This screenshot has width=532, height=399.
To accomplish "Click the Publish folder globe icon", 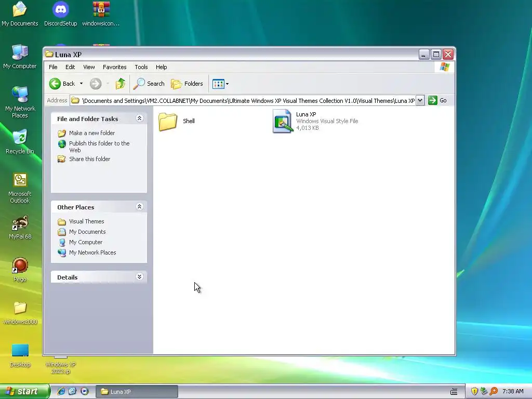I will tap(62, 144).
